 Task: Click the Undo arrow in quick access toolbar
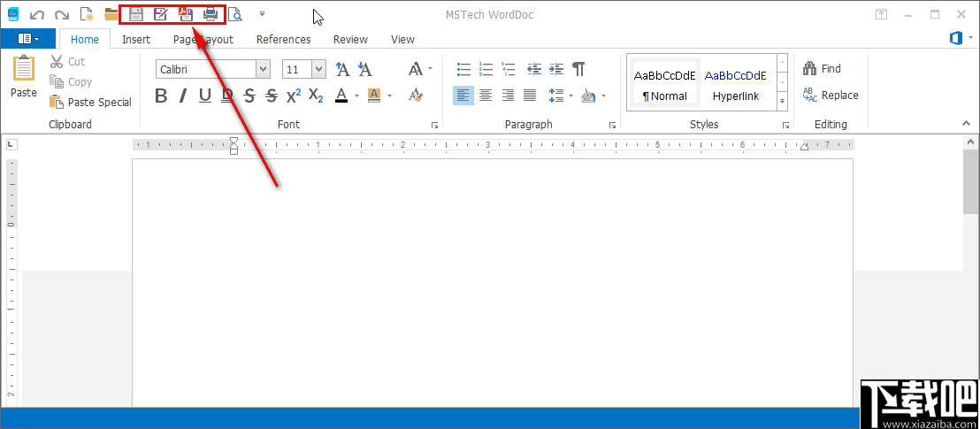pos(37,14)
